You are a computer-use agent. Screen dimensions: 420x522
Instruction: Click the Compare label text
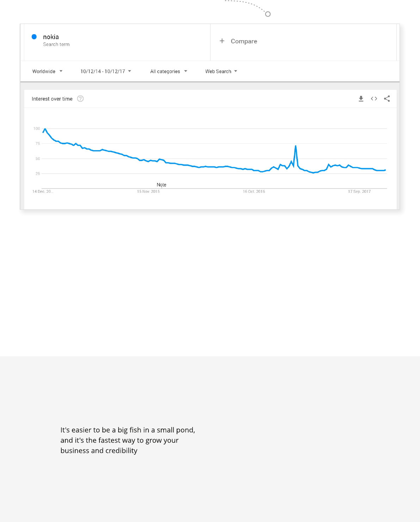[x=244, y=41]
